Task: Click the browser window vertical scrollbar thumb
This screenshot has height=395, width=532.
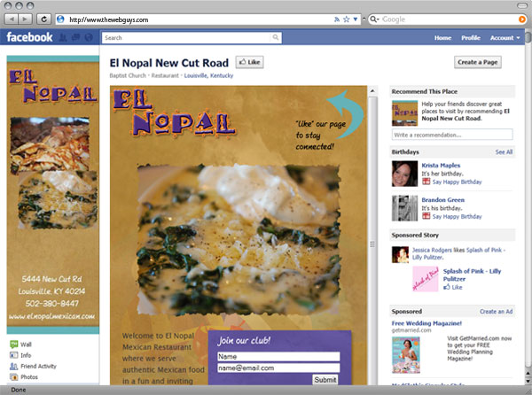Action: tap(528, 36)
